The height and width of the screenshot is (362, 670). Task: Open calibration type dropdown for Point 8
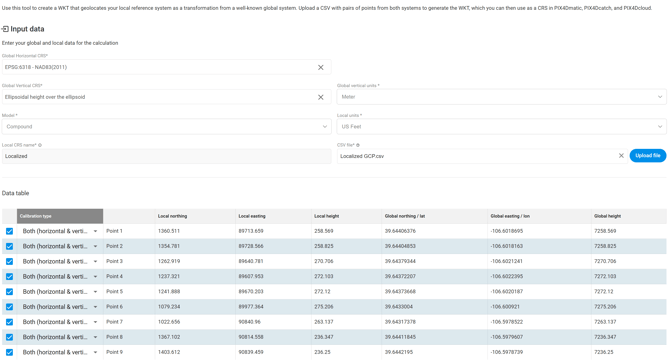60,337
